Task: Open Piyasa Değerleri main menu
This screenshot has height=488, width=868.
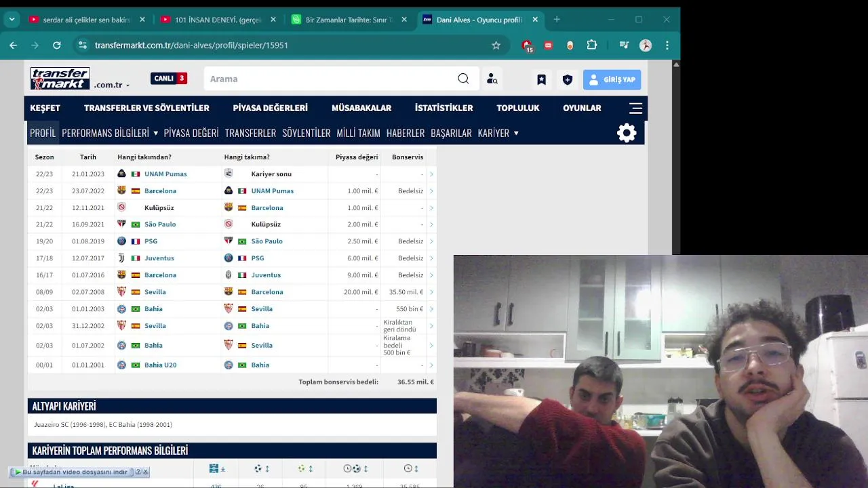Action: tap(270, 108)
